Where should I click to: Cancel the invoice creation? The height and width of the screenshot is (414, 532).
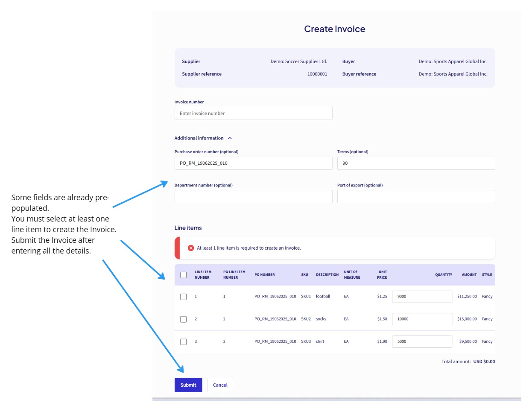(220, 385)
